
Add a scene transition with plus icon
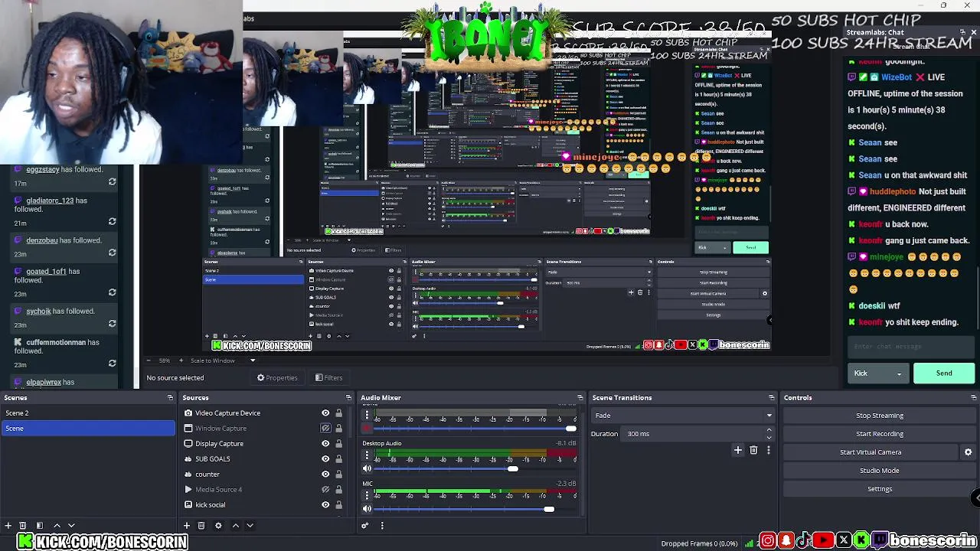(x=738, y=451)
